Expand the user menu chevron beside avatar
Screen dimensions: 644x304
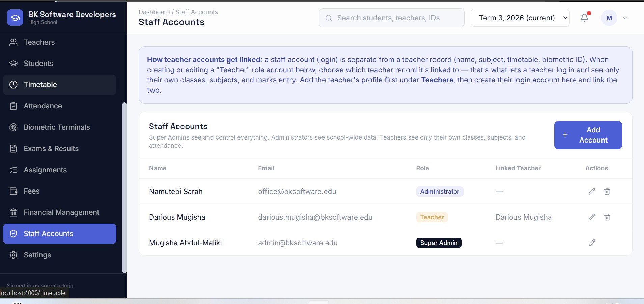pos(625,18)
